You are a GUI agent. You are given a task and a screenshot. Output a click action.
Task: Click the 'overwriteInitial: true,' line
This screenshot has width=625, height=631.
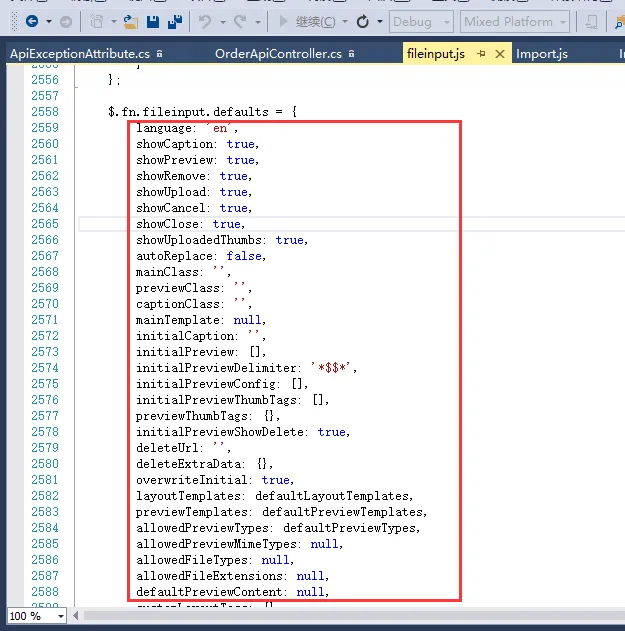[215, 480]
